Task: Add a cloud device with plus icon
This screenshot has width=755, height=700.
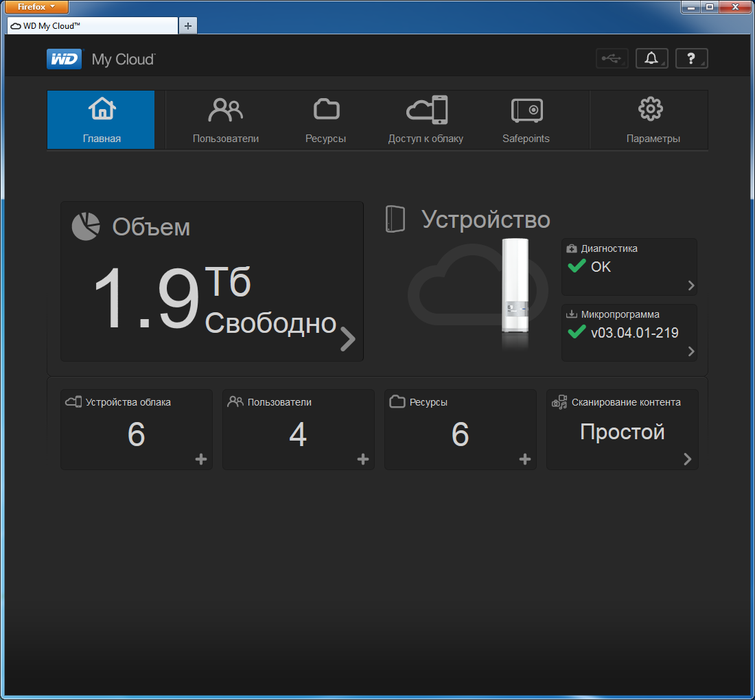Action: pyautogui.click(x=201, y=459)
